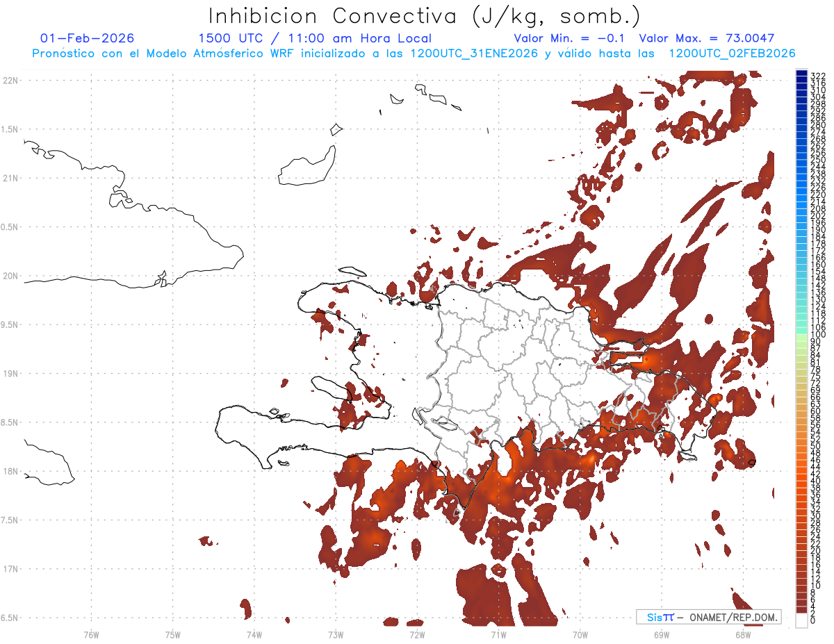Click the title "Inhibicion Convectiva (J/kg, somb.)"

[x=425, y=16]
